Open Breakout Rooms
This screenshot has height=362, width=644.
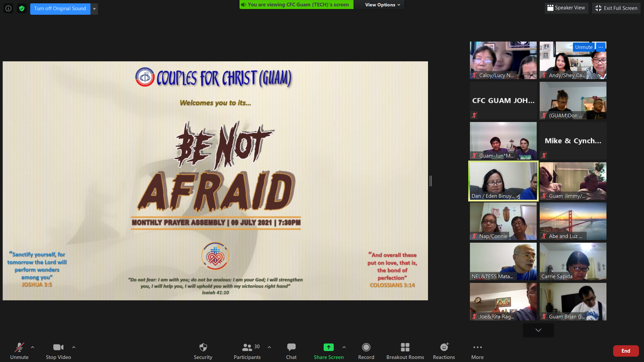tap(405, 351)
